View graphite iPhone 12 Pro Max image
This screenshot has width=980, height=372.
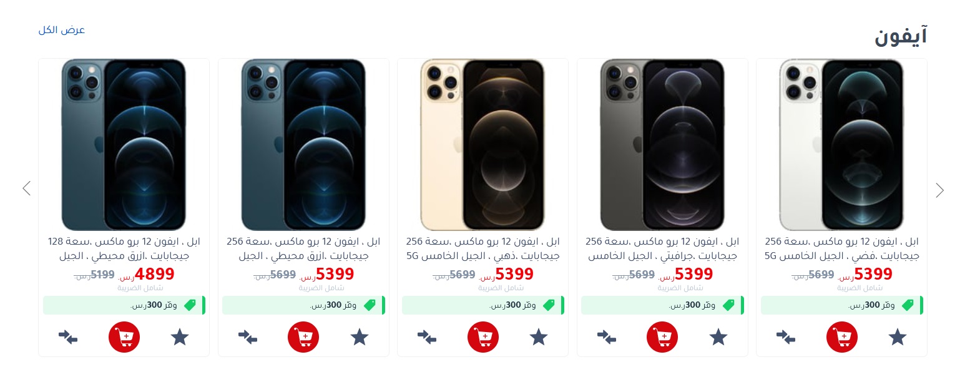click(x=662, y=145)
